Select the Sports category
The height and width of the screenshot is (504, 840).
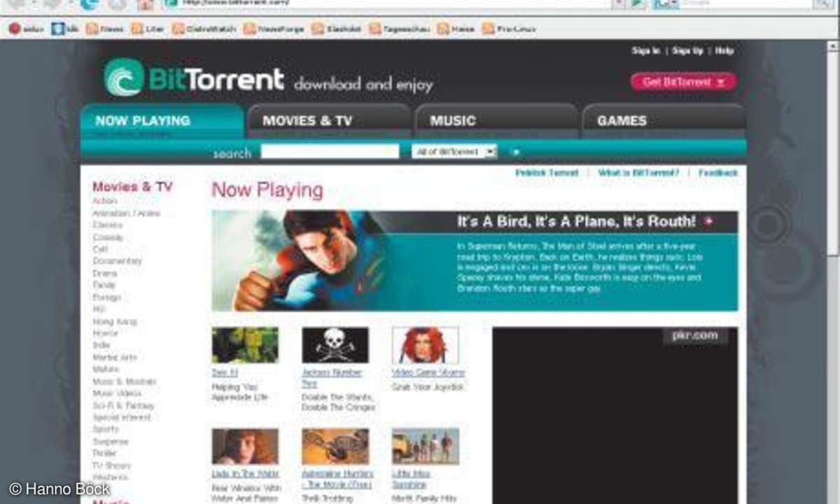click(x=105, y=429)
